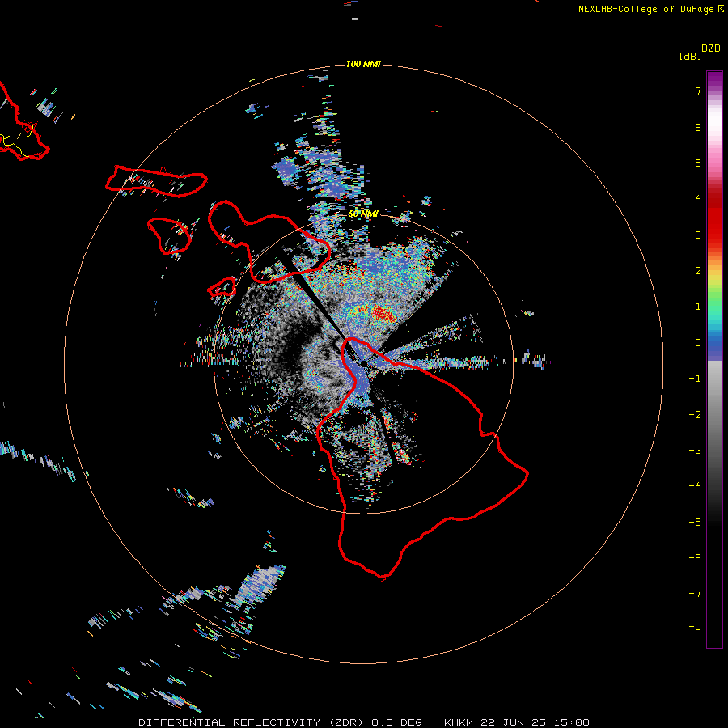This screenshot has height=728, width=728.
Task: Click the 3 value on the color scale
Action: (x=698, y=235)
